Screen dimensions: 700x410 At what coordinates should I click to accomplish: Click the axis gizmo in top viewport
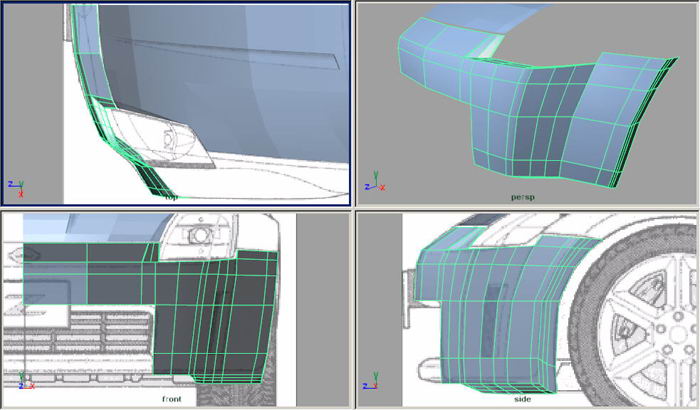15,186
